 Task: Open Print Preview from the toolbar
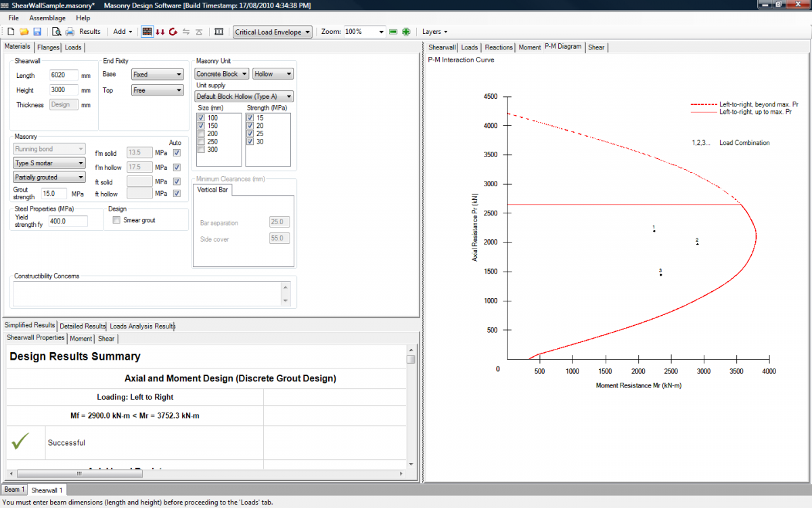[x=58, y=32]
